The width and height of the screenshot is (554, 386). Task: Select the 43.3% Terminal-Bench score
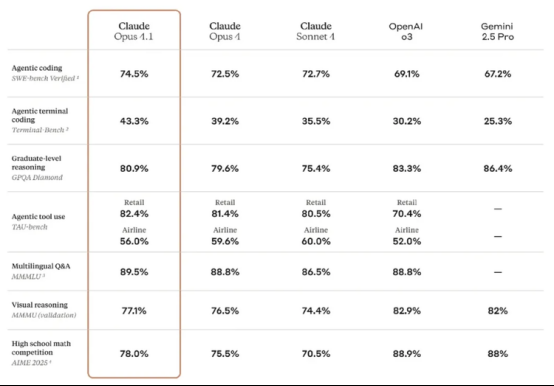click(134, 121)
